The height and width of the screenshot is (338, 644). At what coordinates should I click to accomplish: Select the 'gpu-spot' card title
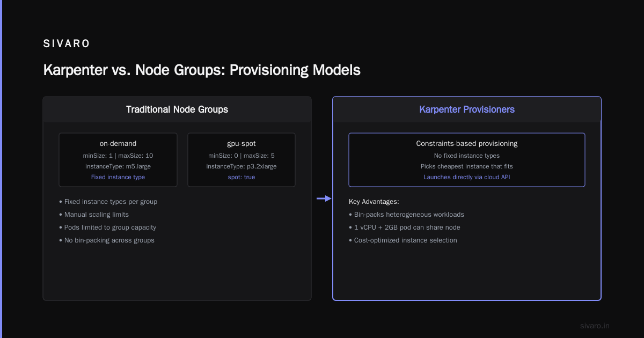(x=241, y=144)
